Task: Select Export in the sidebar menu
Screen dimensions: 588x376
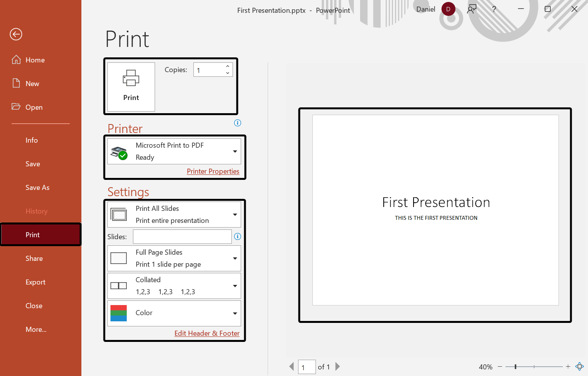Action: tap(35, 282)
